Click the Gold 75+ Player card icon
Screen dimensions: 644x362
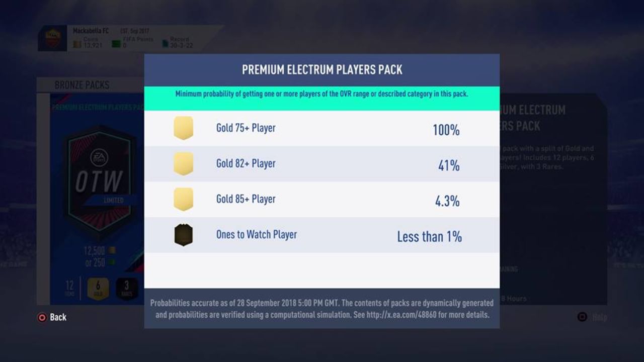pos(182,127)
